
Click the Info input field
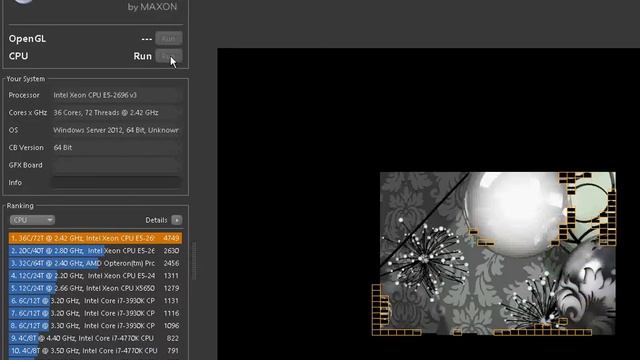(116, 182)
